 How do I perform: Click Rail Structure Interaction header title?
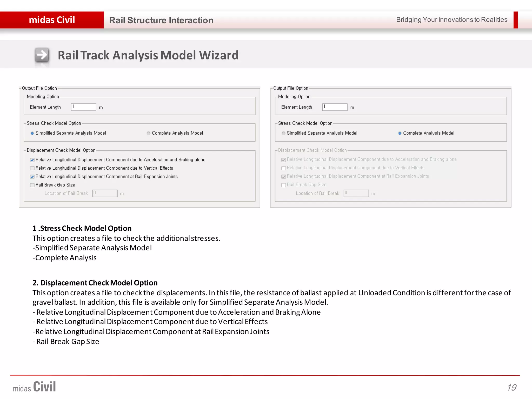[x=161, y=20]
